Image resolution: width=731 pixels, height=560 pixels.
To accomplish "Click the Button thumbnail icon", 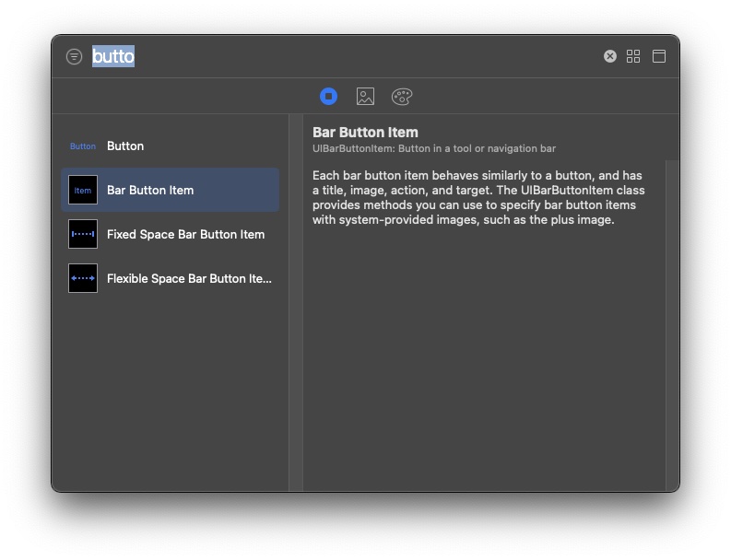I will [x=83, y=146].
